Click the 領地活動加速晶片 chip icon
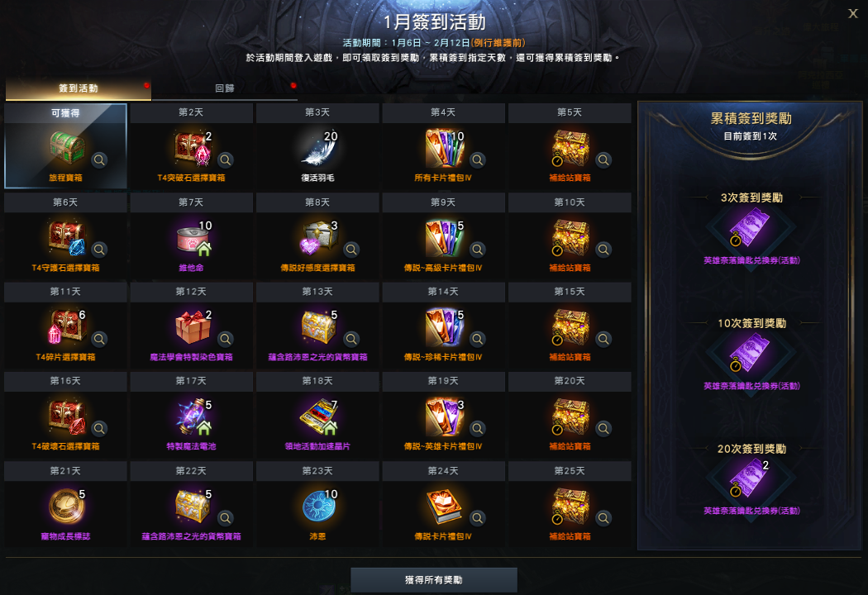 [x=319, y=417]
